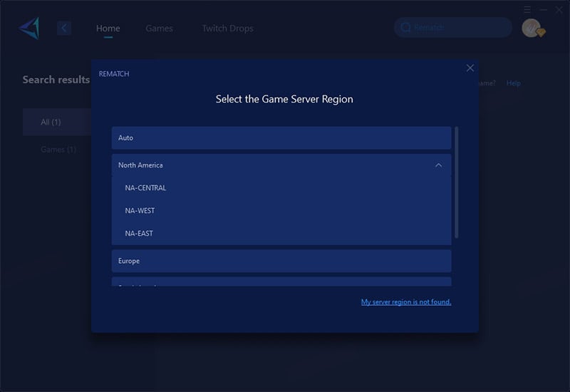Choose the NA-CENTRAL server
The height and width of the screenshot is (392, 570).
[281, 188]
